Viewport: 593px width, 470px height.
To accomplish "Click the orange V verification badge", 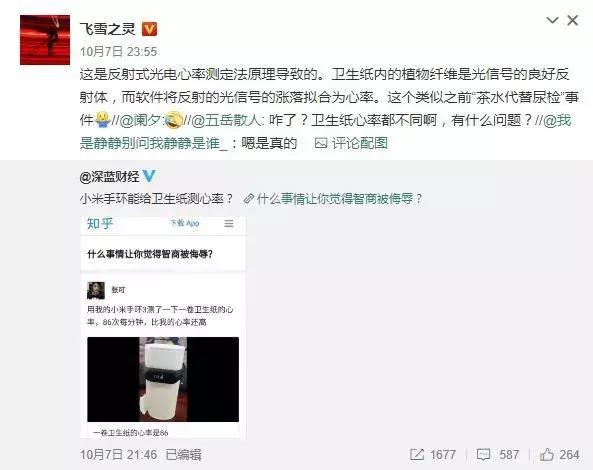I will tap(149, 29).
